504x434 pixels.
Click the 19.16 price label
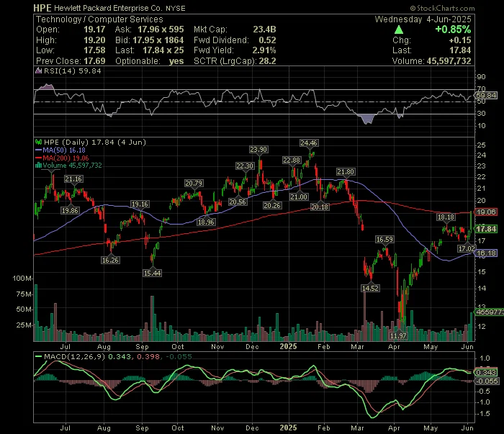coord(140,204)
